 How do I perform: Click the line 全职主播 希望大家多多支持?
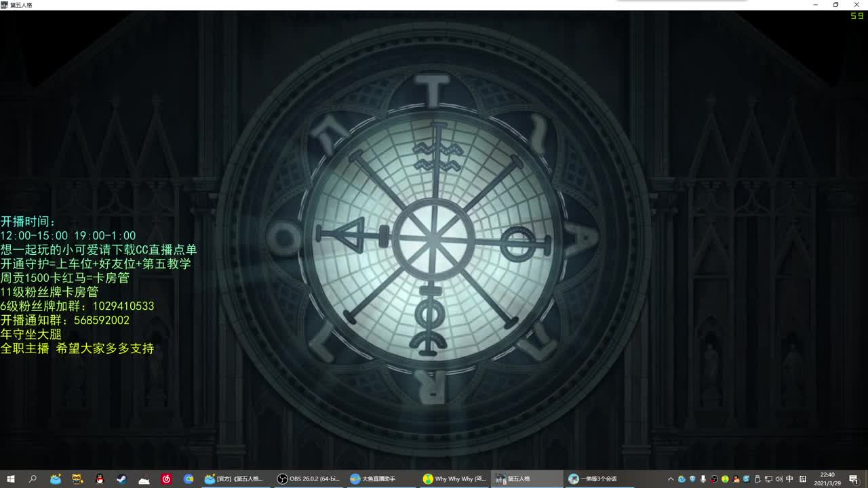(77, 348)
